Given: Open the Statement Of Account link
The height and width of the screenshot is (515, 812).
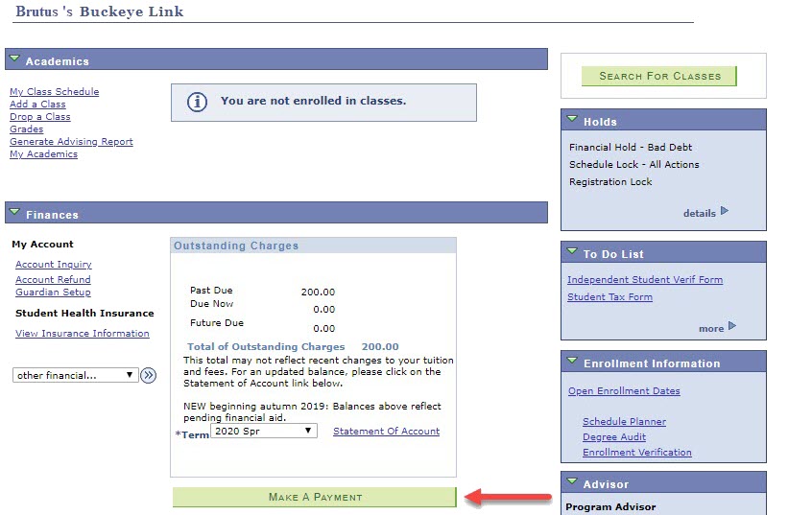Looking at the screenshot, I should pyautogui.click(x=386, y=432).
